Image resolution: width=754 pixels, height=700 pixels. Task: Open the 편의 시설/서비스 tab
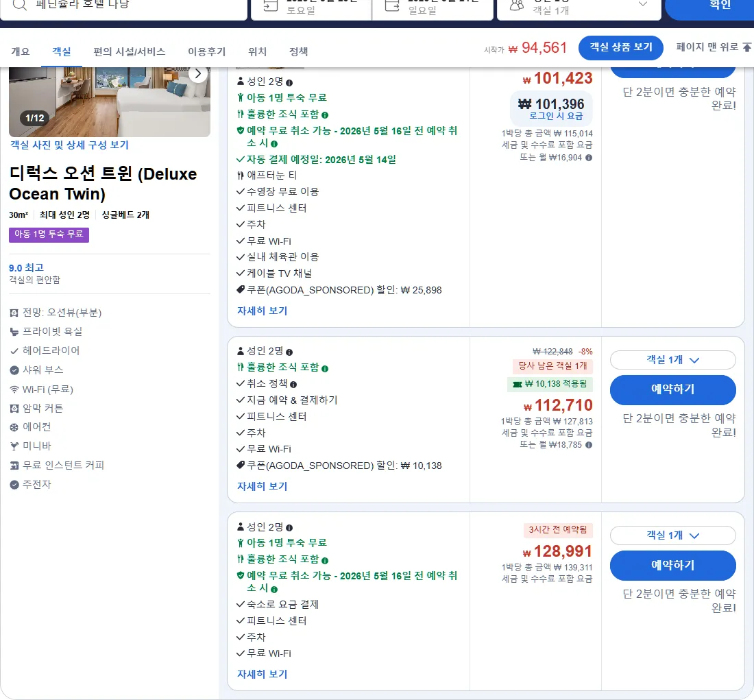tap(130, 51)
